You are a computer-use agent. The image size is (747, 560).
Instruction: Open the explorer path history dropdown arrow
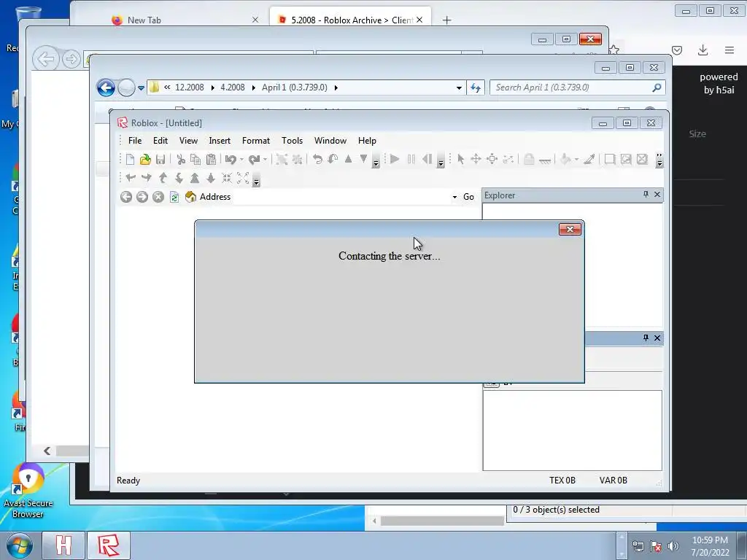(x=459, y=87)
